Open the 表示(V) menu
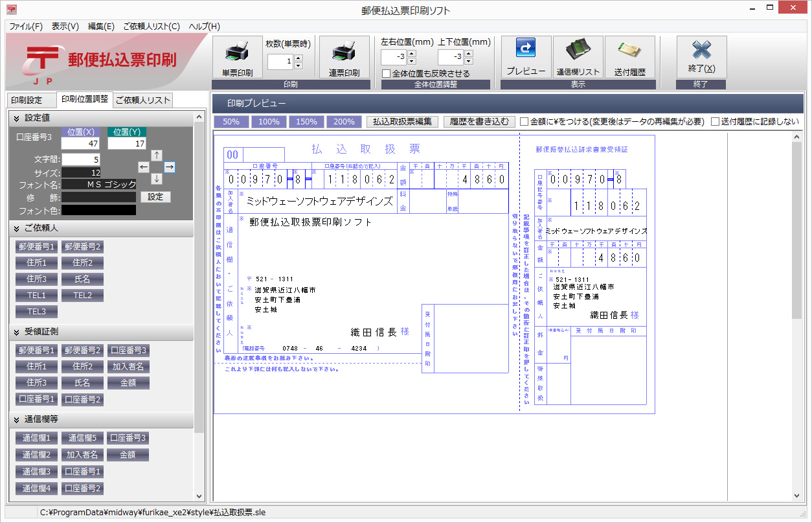The image size is (812, 523). tap(65, 27)
